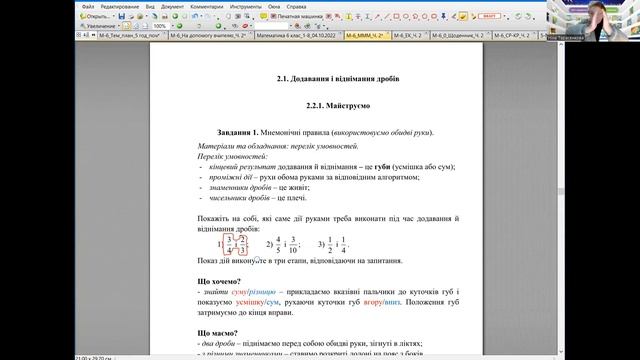The width and height of the screenshot is (640, 360).
Task: Open the Файл menu
Action: pos(88,7)
